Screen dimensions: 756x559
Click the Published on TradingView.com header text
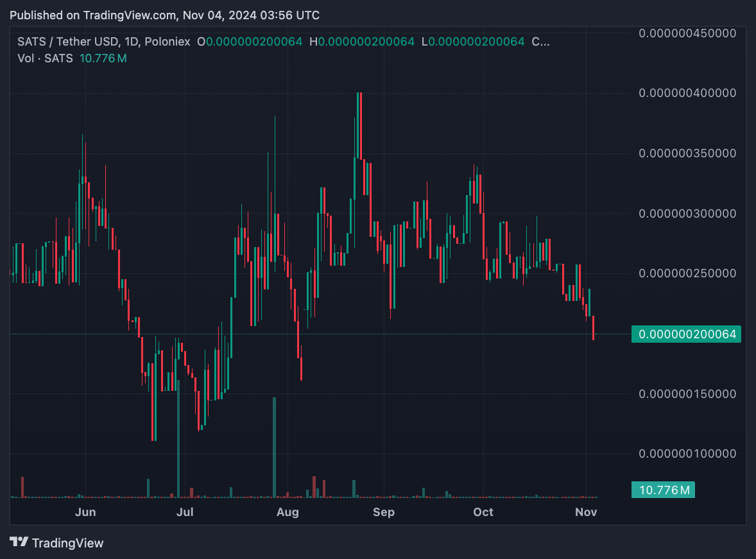click(164, 15)
